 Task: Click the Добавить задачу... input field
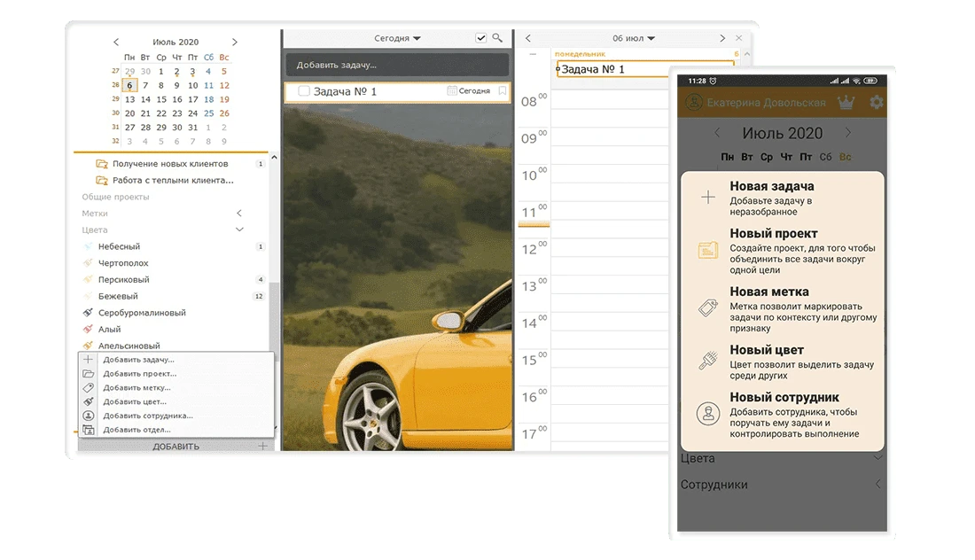397,65
